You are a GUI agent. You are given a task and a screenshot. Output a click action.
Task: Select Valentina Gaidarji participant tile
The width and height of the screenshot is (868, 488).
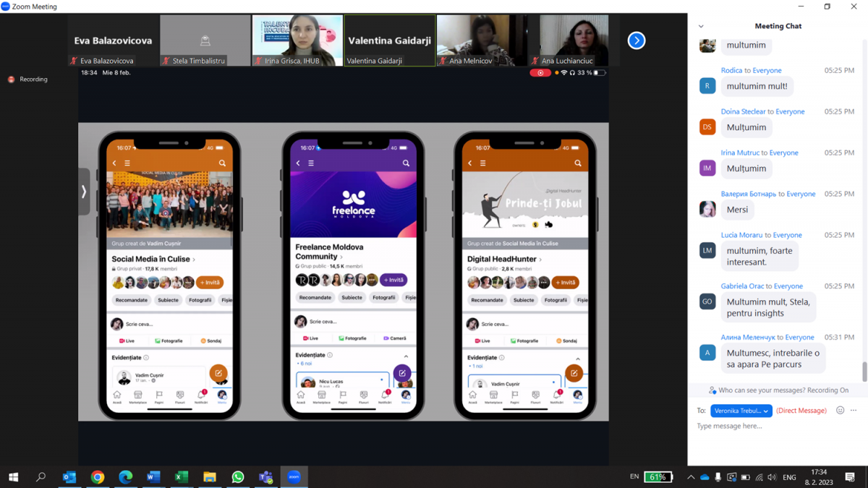390,40
